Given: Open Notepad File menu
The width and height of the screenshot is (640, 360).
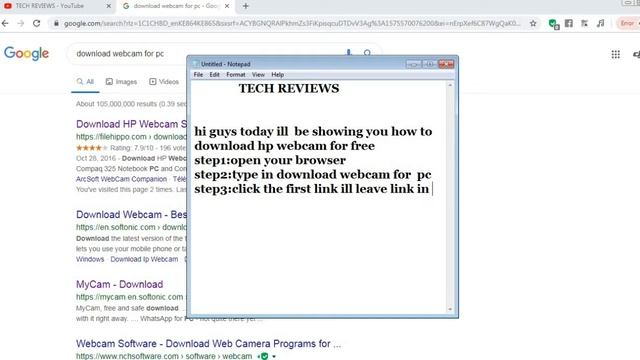Looking at the screenshot, I should [x=198, y=75].
